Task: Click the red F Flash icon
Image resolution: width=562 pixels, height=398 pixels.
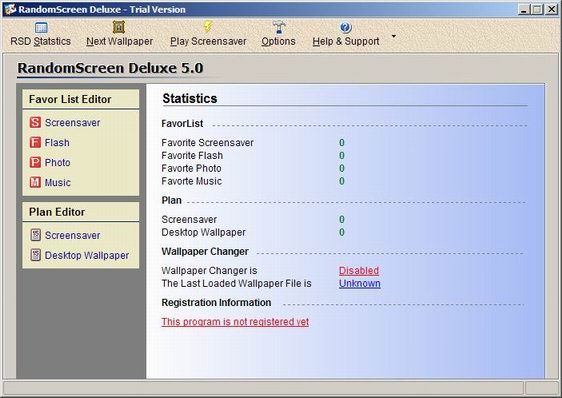Action: [35, 142]
